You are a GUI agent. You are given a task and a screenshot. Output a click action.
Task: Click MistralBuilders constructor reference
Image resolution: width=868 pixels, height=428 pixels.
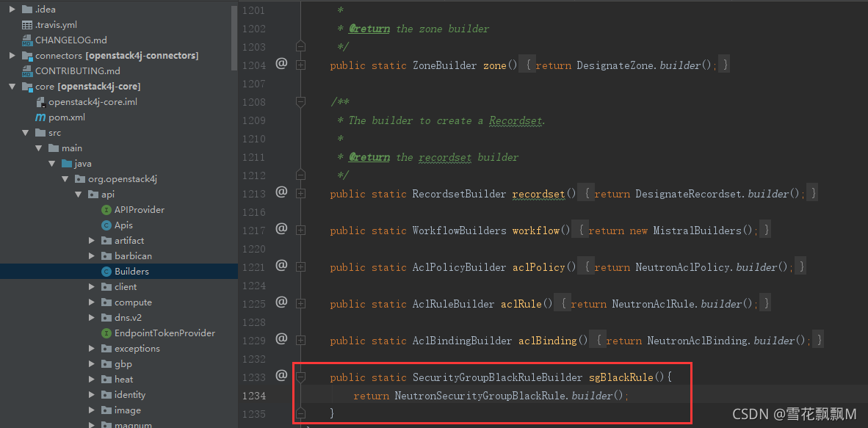point(698,231)
